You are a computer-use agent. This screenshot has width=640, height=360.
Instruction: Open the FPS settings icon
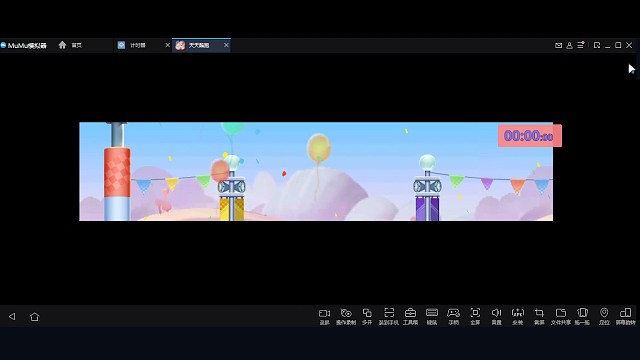[x=518, y=316]
